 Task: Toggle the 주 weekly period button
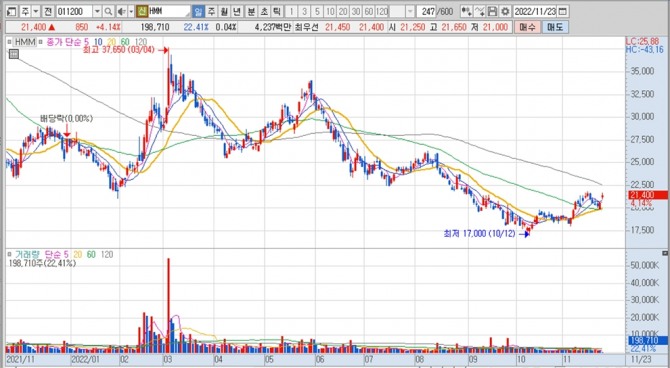(211, 11)
